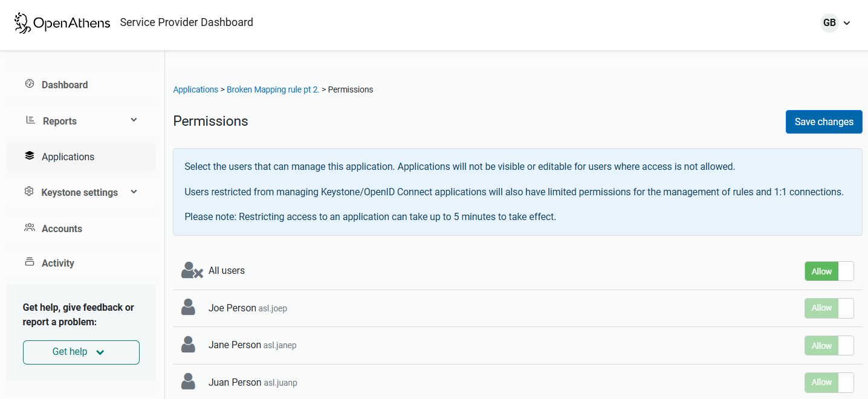Enable Allow for Joe Person
The height and width of the screenshot is (399, 868).
click(x=829, y=308)
